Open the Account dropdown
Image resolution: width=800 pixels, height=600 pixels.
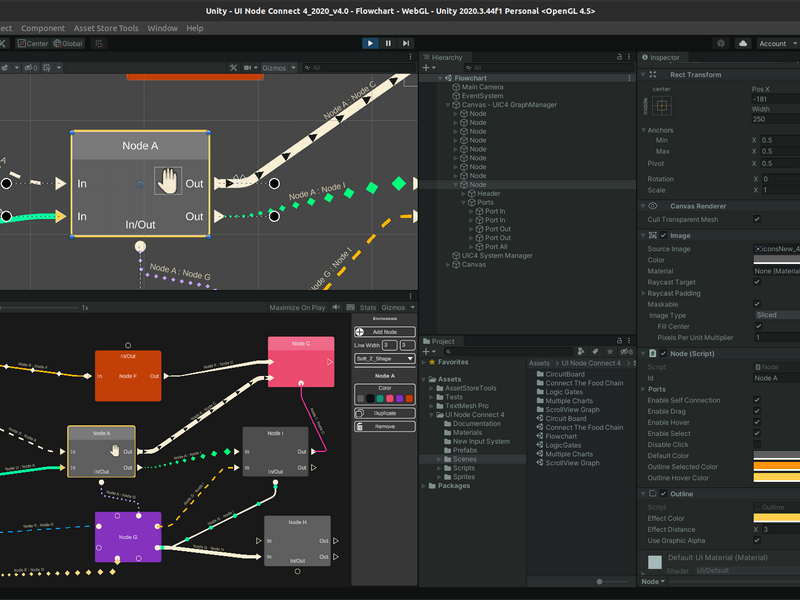[x=778, y=43]
